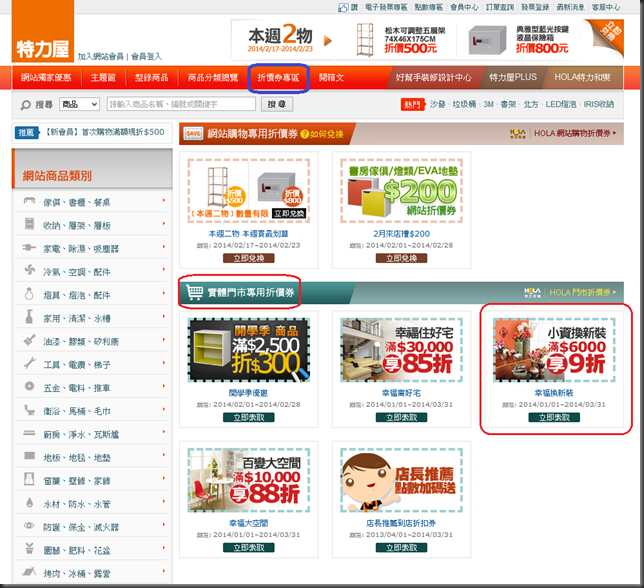Click the LED燈泡 hot keyword
The height and width of the screenshot is (588, 644).
tap(561, 105)
